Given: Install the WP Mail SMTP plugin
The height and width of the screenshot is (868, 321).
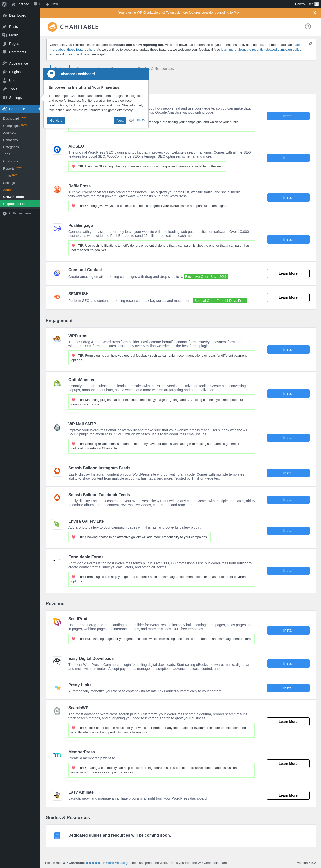Looking at the screenshot, I should click(x=288, y=437).
